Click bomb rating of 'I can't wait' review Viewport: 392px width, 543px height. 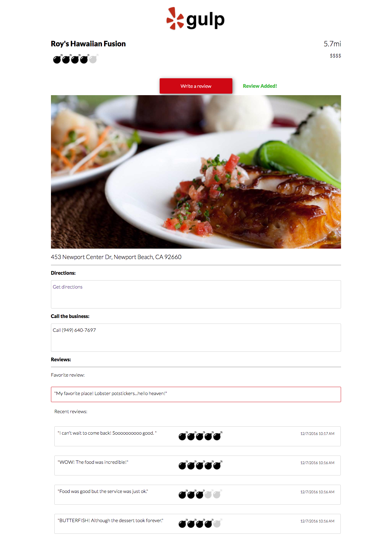click(x=200, y=436)
